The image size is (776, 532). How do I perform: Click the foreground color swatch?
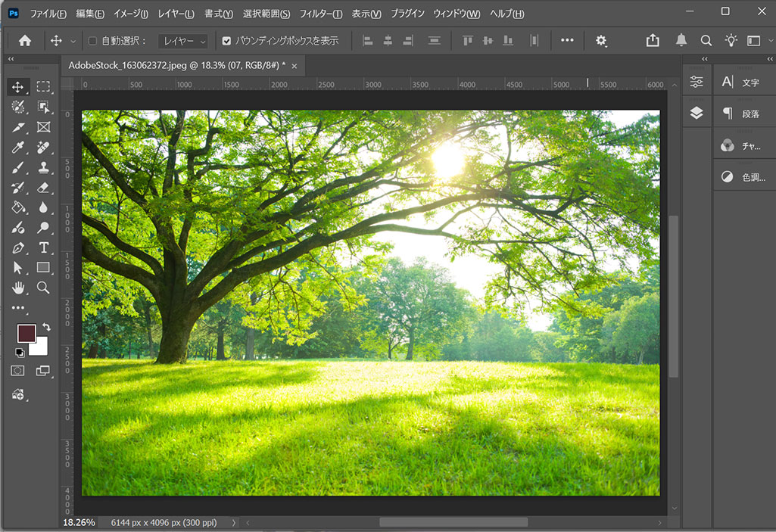click(x=26, y=333)
